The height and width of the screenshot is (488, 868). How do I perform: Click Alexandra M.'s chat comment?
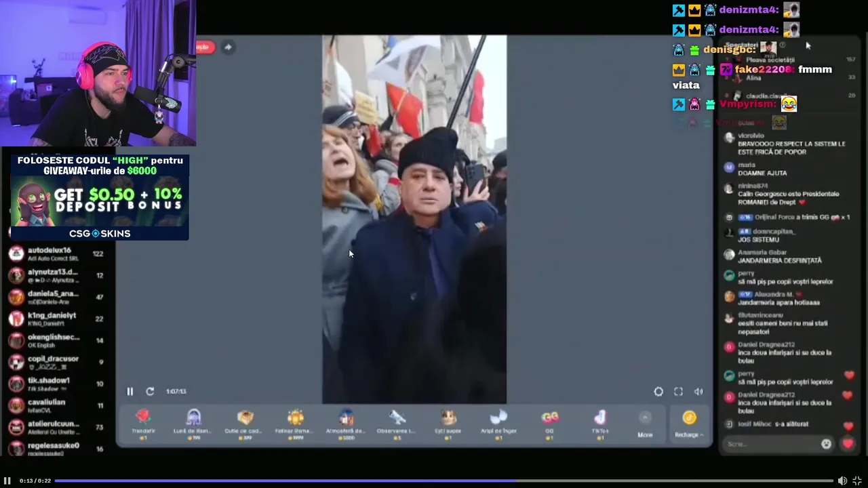[773, 298]
